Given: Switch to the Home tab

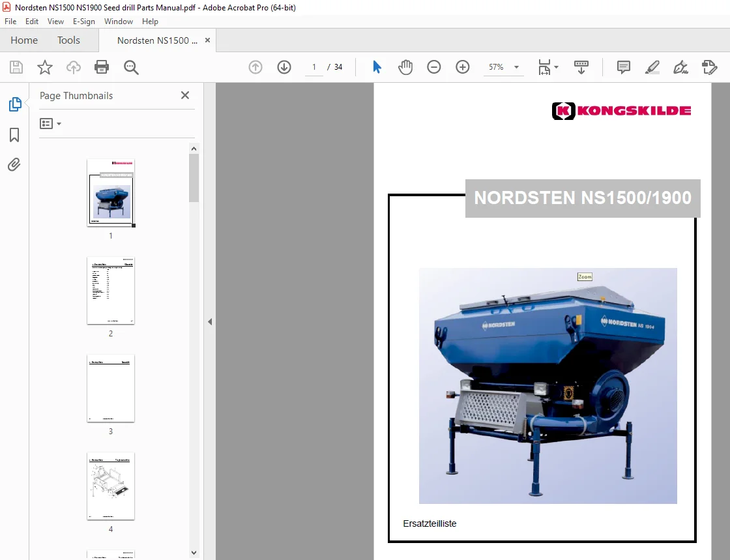Looking at the screenshot, I should tap(24, 40).
